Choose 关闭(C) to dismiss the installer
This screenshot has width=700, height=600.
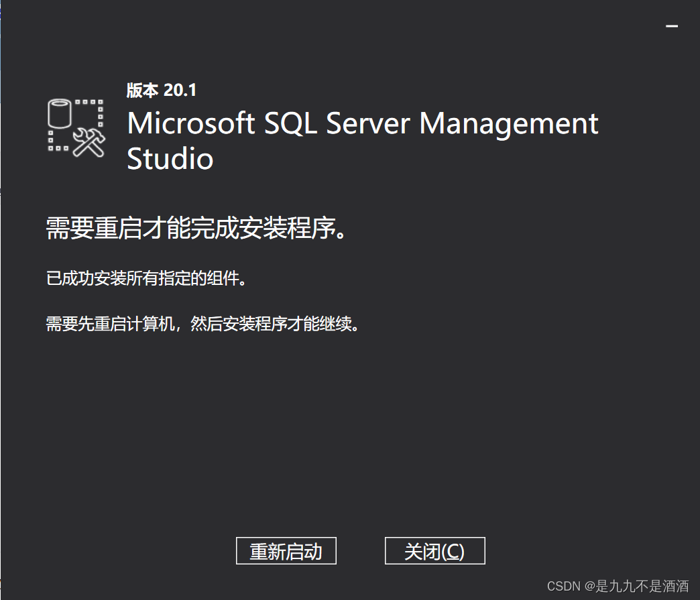[x=434, y=550]
